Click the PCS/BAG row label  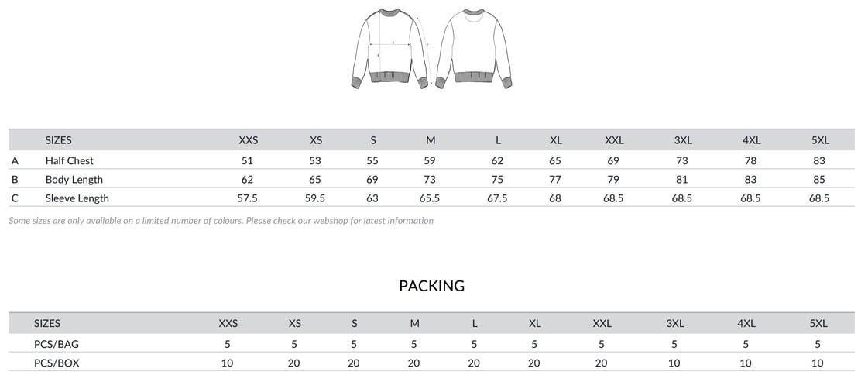(x=56, y=344)
